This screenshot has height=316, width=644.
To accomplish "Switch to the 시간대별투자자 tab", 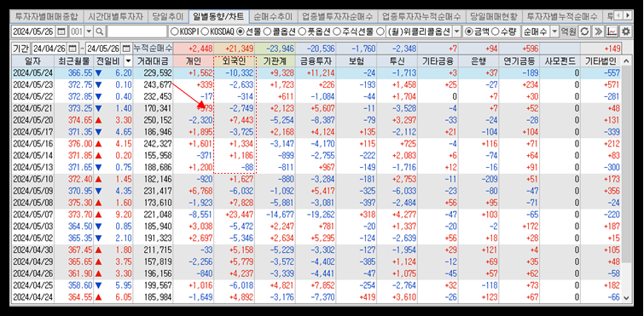I will pos(115,17).
